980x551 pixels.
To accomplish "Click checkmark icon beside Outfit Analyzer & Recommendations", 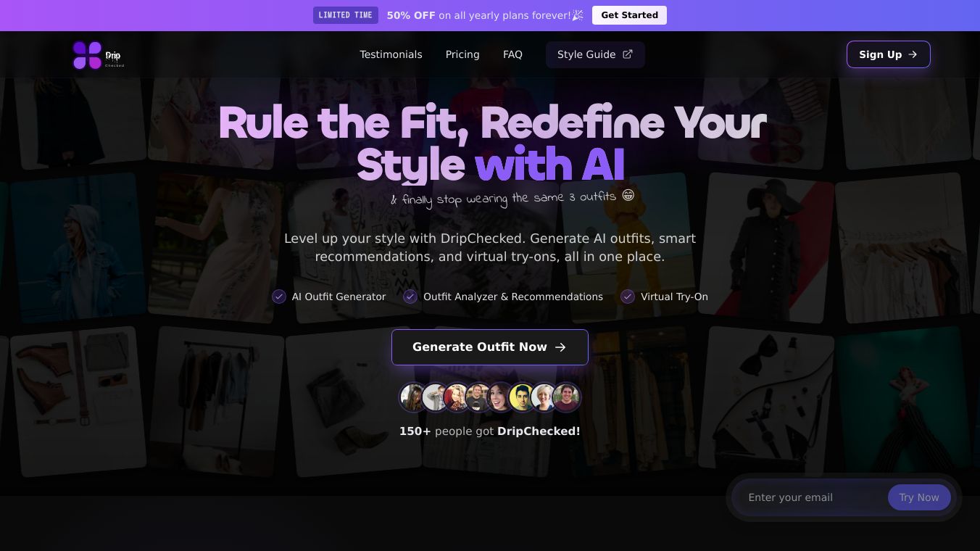I will pos(410,297).
